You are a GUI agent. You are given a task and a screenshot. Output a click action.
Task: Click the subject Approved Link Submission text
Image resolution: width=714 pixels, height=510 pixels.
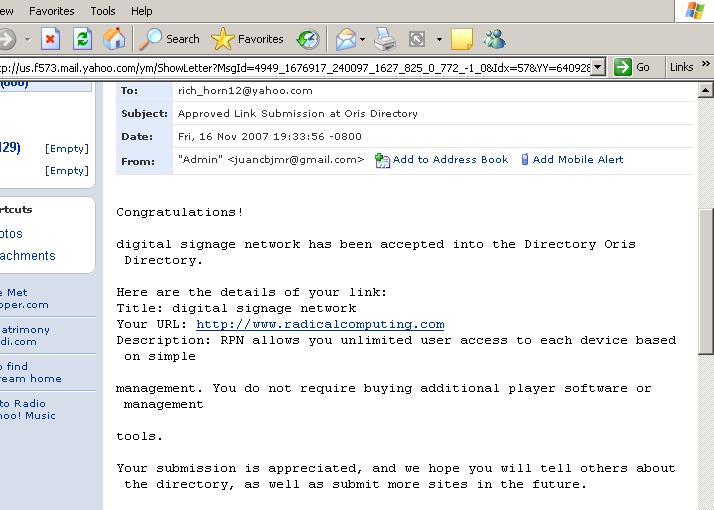(297, 113)
